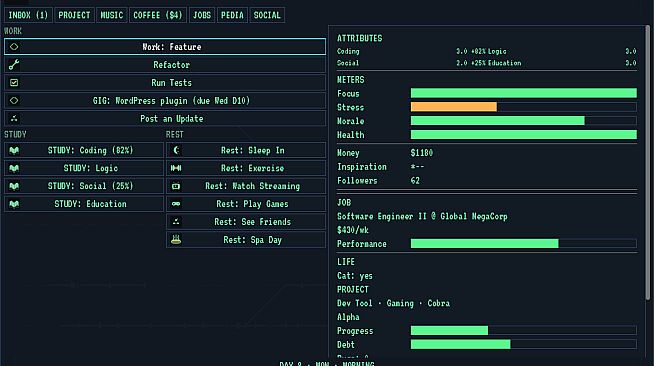This screenshot has width=654, height=366.
Task: Click the dumbbell icon beside Rest: Exercise
Action: click(176, 168)
